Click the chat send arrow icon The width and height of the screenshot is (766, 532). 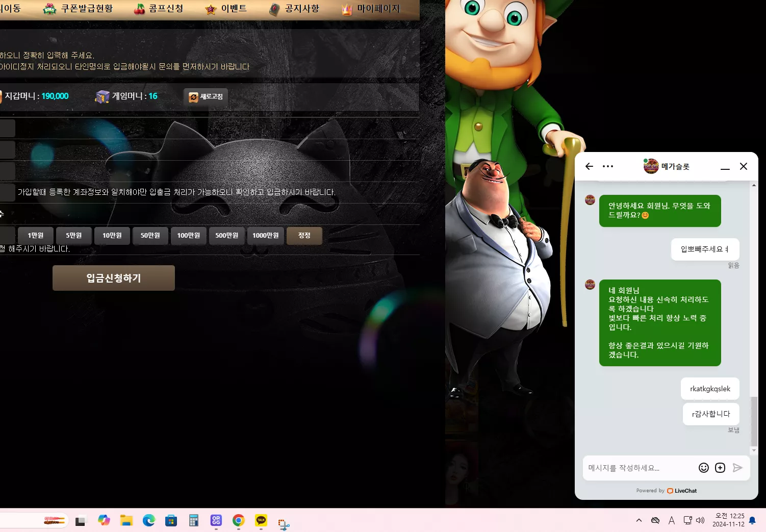(x=737, y=468)
